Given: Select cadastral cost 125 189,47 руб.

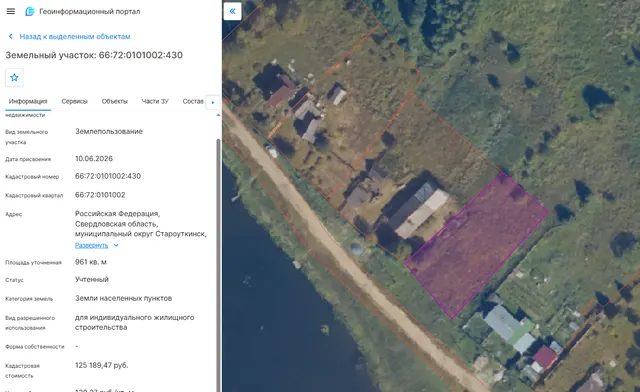Looking at the screenshot, I should [102, 365].
